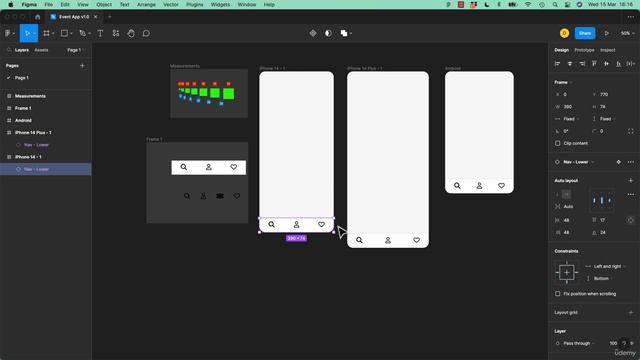Open the Edit menu
The width and height of the screenshot is (640, 360).
tap(65, 4)
